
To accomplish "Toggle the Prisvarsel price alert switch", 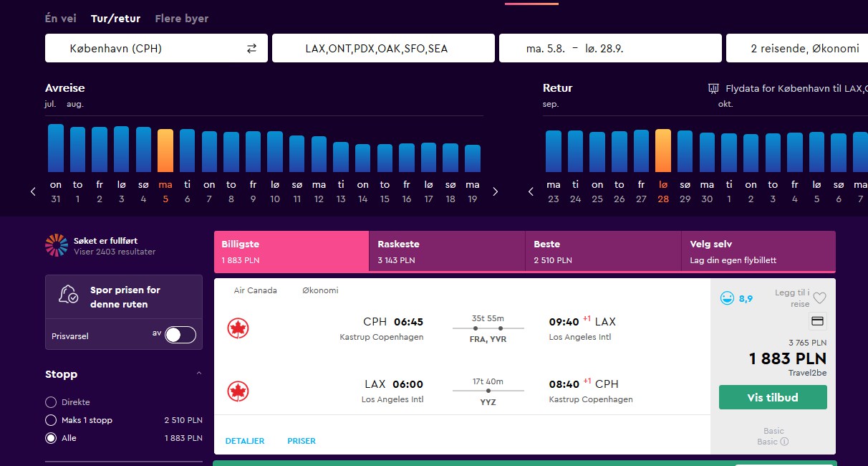I will coord(180,335).
